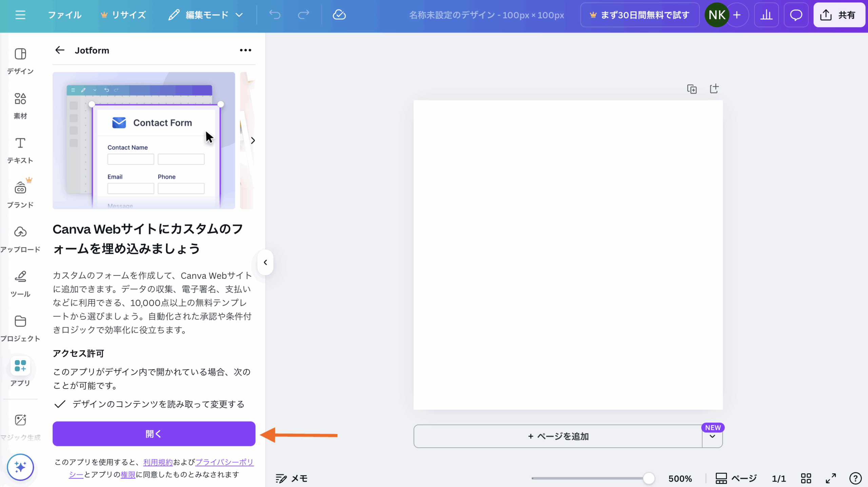The height and width of the screenshot is (487, 868).
Task: Open the アプリ sidebar tab
Action: click(x=20, y=372)
